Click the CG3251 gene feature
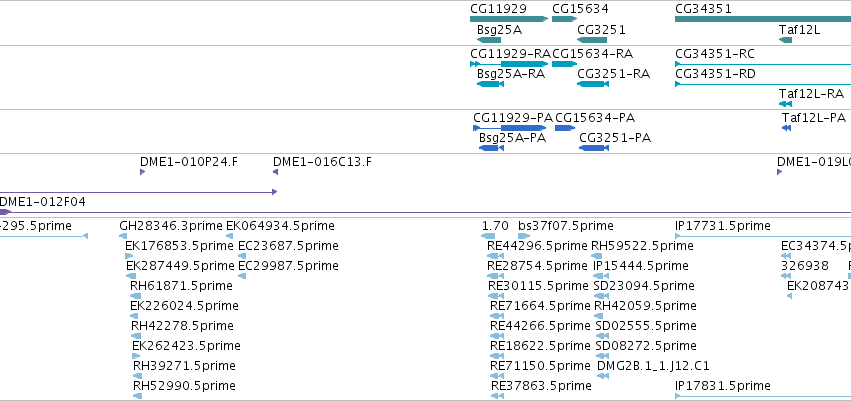 click(592, 40)
